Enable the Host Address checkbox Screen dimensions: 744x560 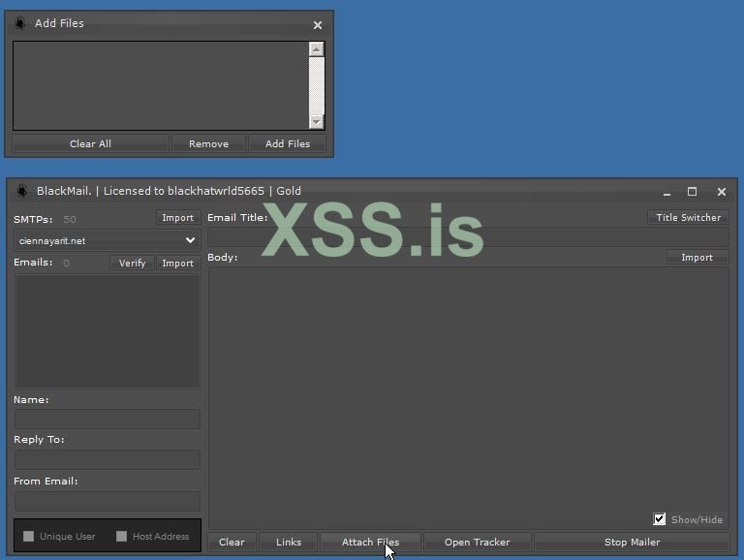pyautogui.click(x=121, y=537)
